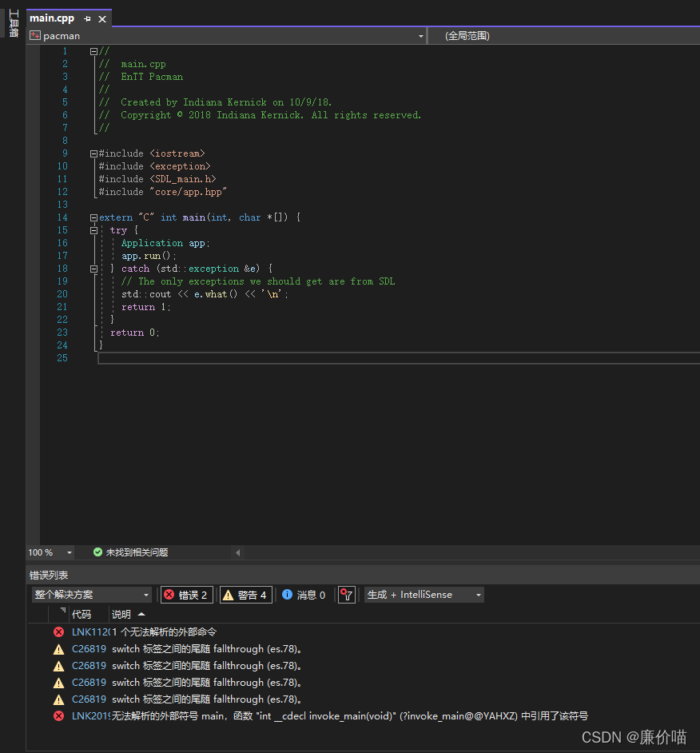The width and height of the screenshot is (700, 753).
Task: Open the 工具箱 toolbox side tab
Action: (14, 23)
